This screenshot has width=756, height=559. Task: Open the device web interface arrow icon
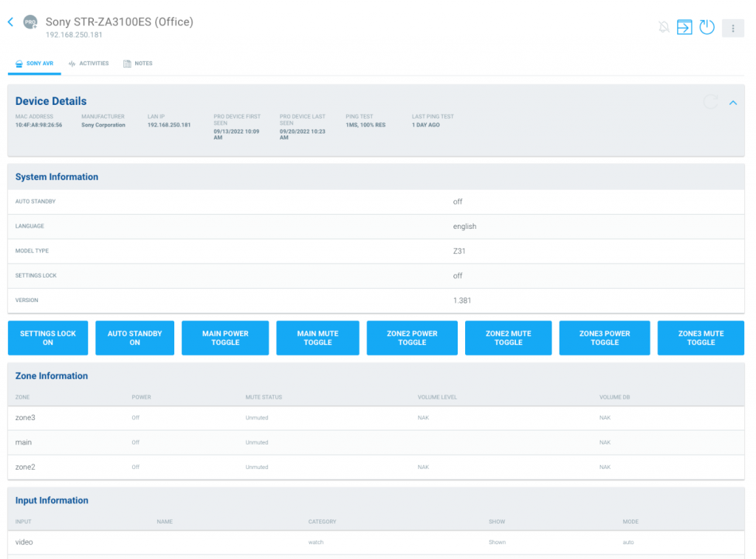point(684,27)
